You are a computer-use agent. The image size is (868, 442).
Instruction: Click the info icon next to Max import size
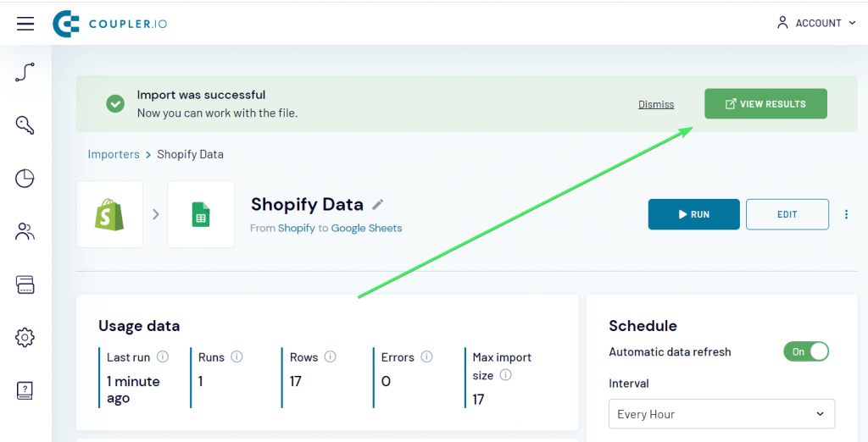click(x=505, y=375)
